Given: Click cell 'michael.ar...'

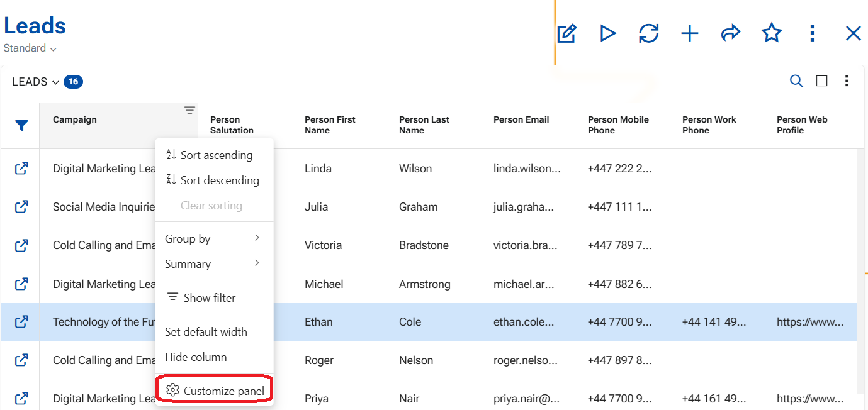Looking at the screenshot, I should tap(524, 284).
